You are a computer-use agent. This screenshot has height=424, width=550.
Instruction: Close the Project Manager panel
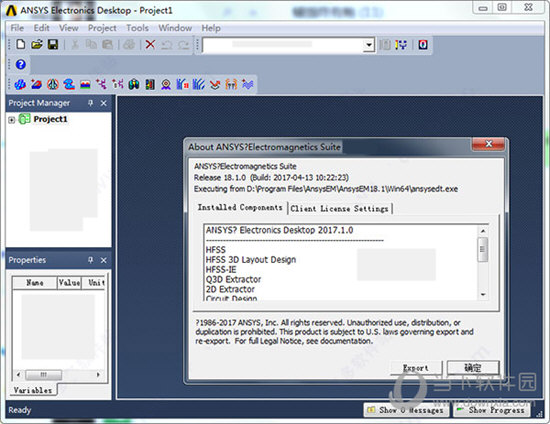click(x=103, y=103)
